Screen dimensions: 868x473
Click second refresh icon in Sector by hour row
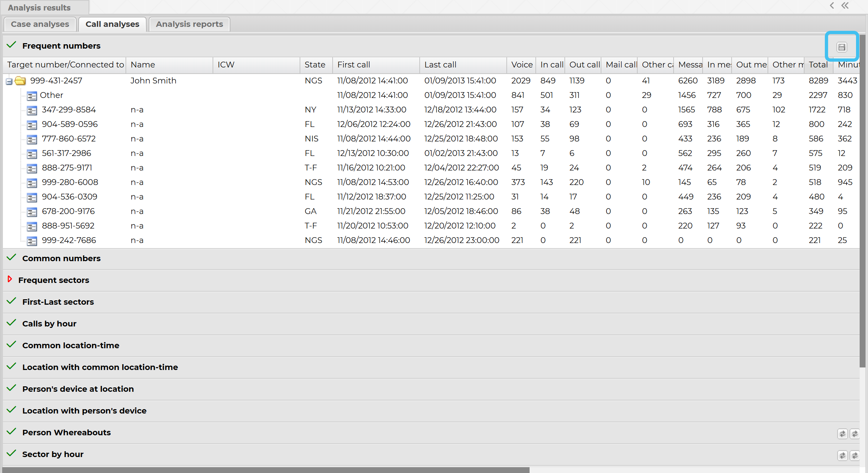tap(855, 456)
